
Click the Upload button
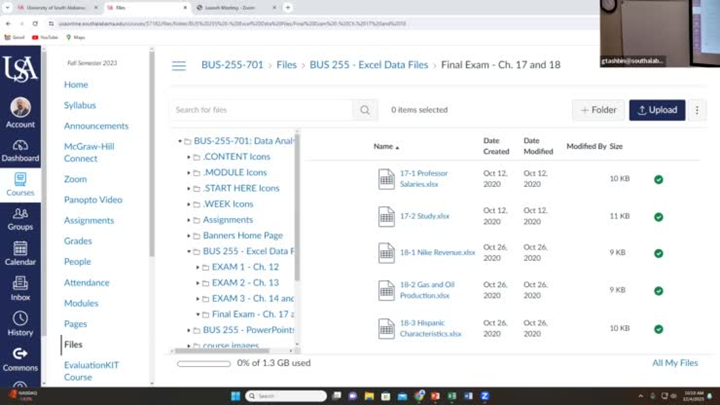pyautogui.click(x=657, y=110)
